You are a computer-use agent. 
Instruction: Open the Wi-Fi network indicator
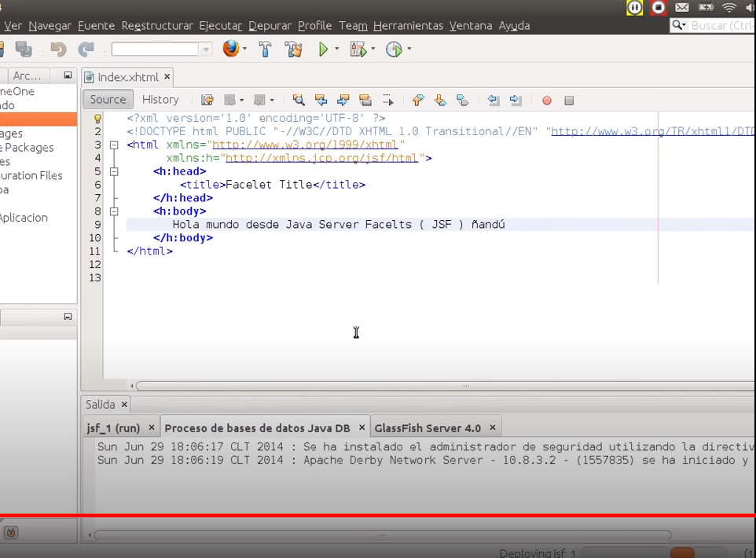729,7
